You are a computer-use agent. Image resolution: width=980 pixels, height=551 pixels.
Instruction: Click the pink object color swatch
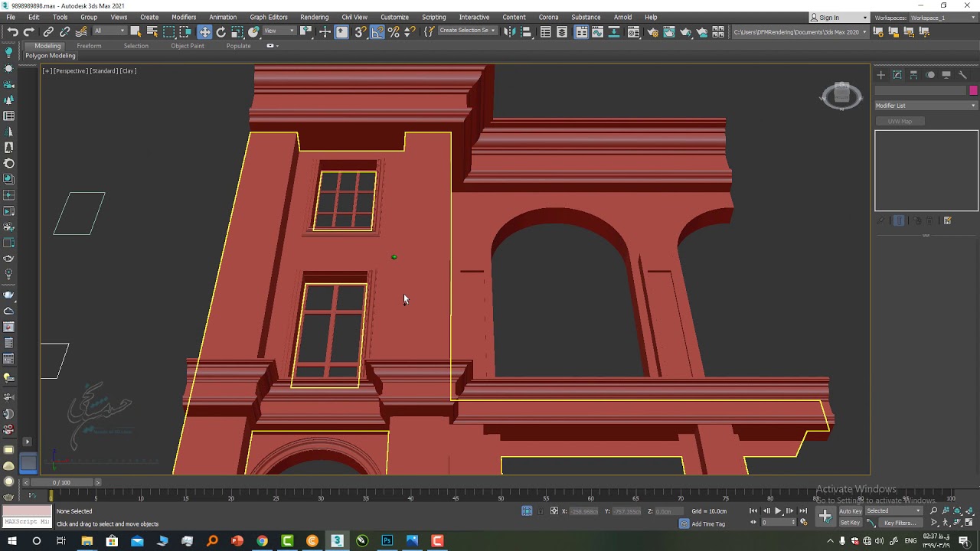[x=973, y=90]
